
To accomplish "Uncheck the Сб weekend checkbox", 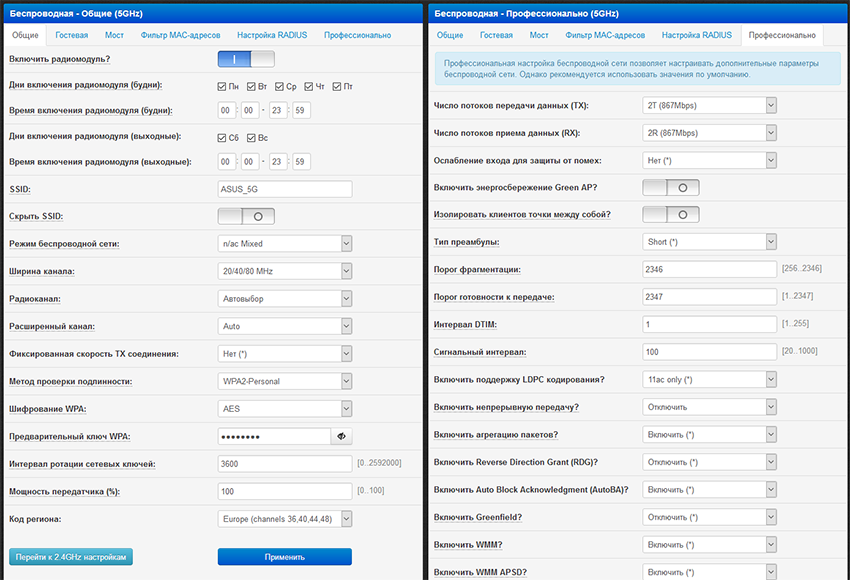I will pyautogui.click(x=222, y=138).
